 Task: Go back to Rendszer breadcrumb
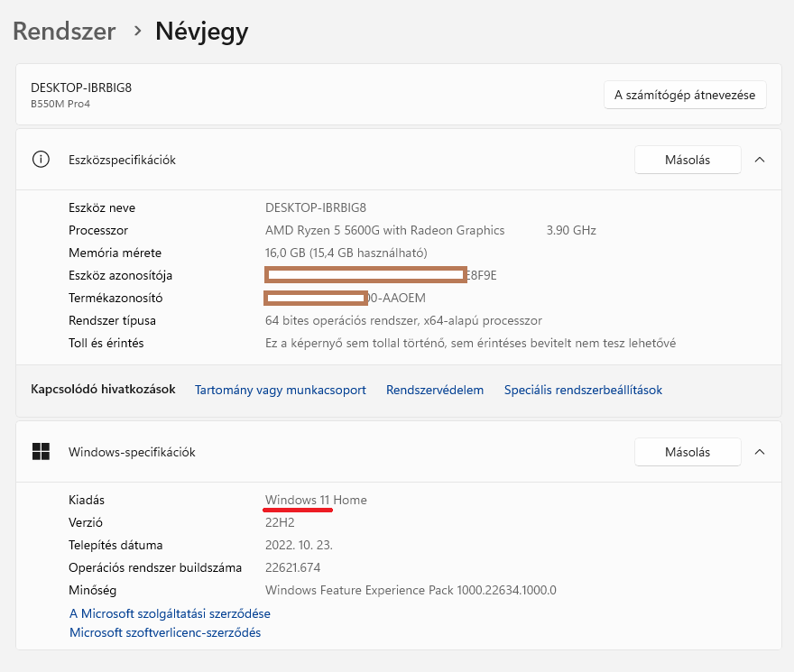click(x=64, y=32)
